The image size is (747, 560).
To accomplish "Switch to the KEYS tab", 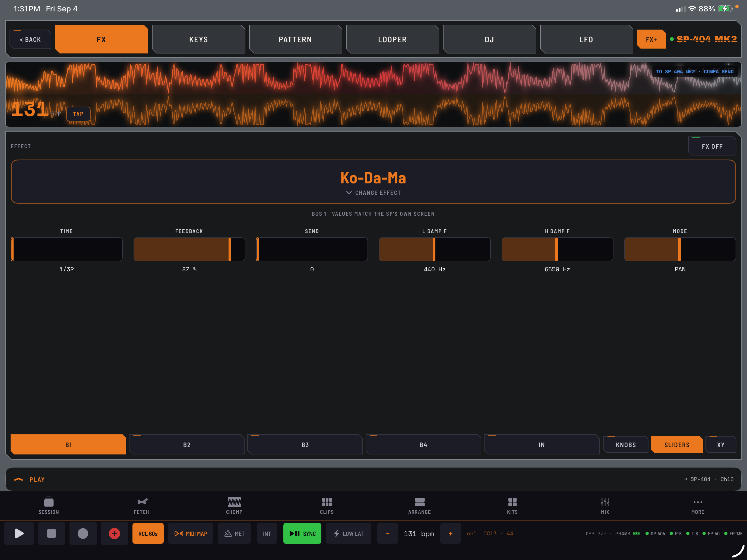I will pyautogui.click(x=199, y=39).
